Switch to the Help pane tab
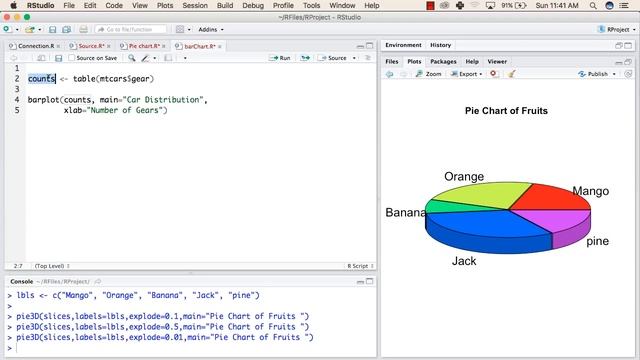Viewport: 640px width, 360px height. (x=472, y=62)
